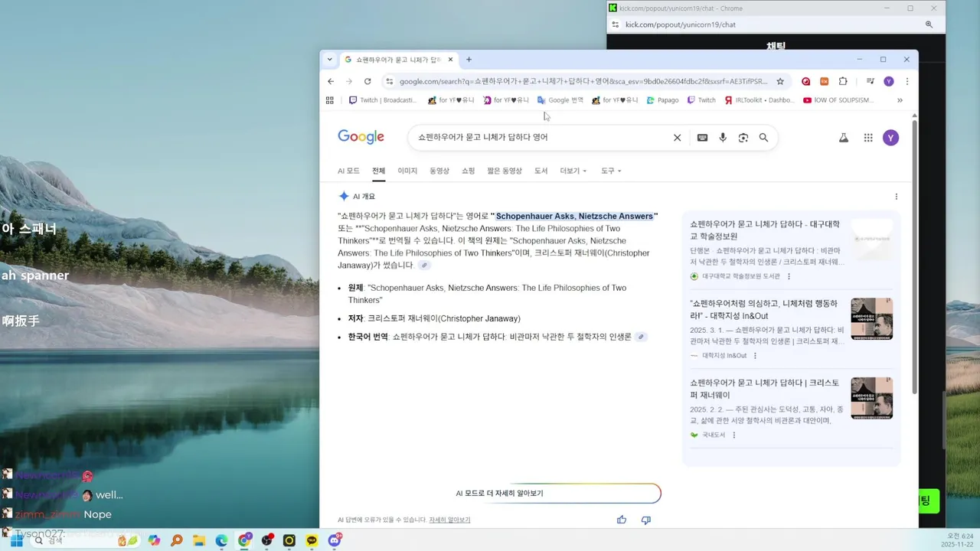Open 대구대학교 학술정보원 result title
980x551 pixels.
point(765,230)
